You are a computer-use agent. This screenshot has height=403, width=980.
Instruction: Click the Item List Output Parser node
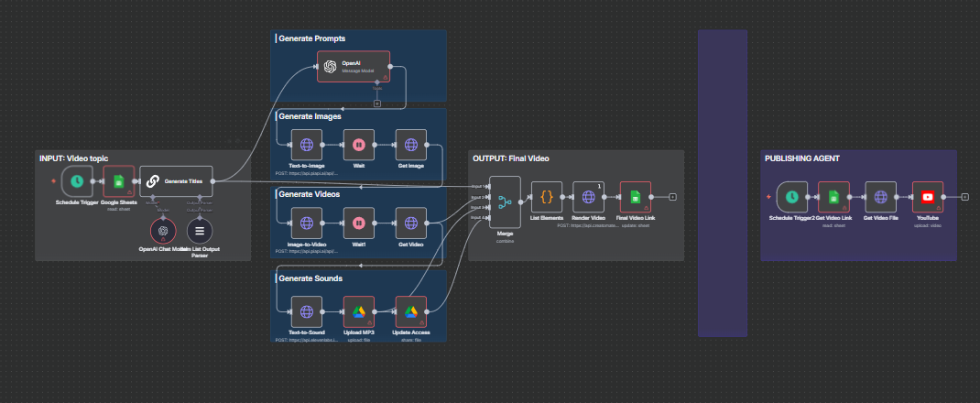[200, 232]
